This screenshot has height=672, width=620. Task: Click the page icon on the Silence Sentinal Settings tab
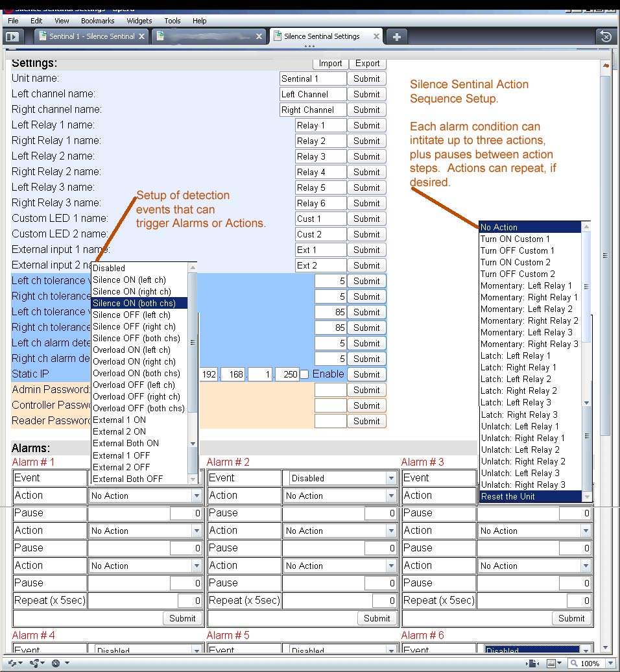point(276,37)
